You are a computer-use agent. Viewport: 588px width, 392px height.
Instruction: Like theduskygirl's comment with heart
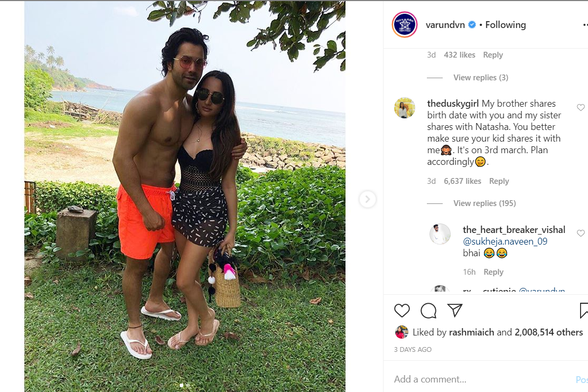[x=581, y=108]
